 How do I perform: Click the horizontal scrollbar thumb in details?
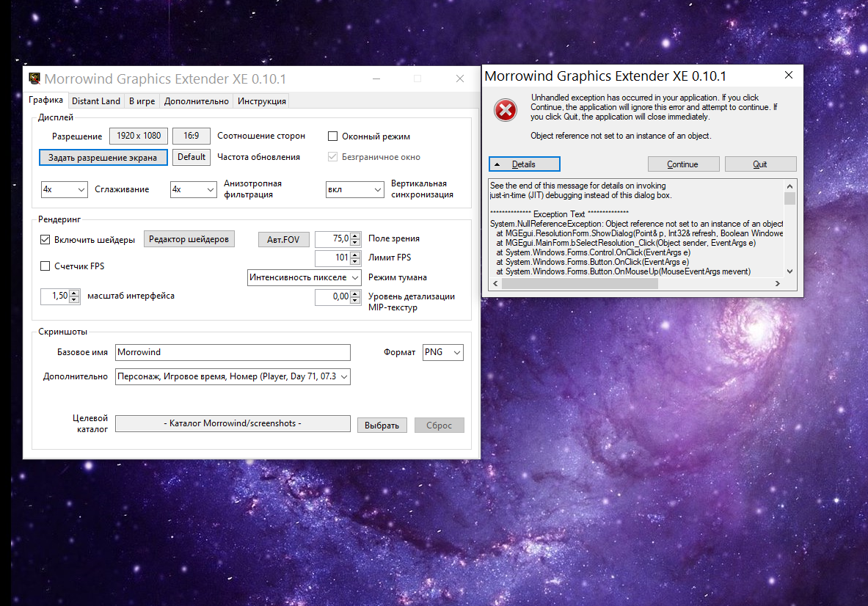[580, 283]
